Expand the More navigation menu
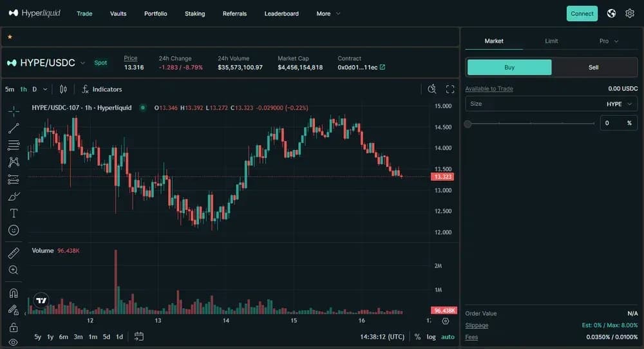Image resolution: width=644 pixels, height=349 pixels. [x=328, y=14]
